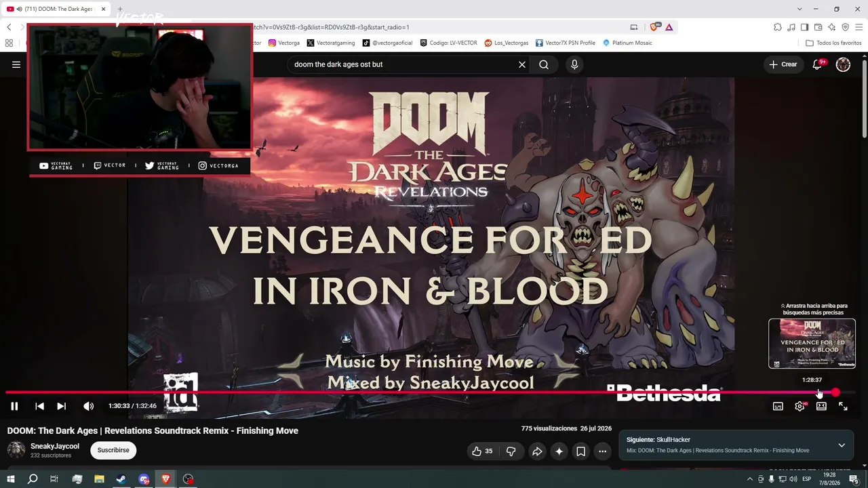Toggle subtitles on the video player
The width and height of the screenshot is (868, 488).
(778, 406)
